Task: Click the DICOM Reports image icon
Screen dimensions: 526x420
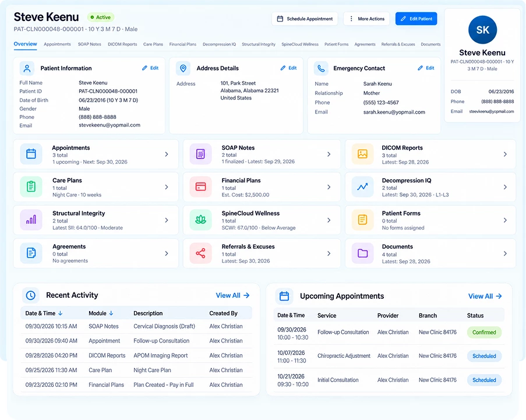Action: [x=363, y=154]
